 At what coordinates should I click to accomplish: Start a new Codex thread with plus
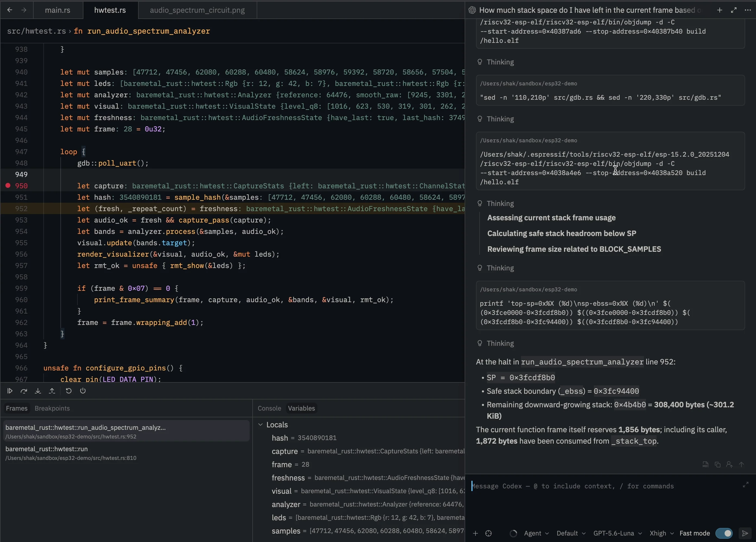719,10
